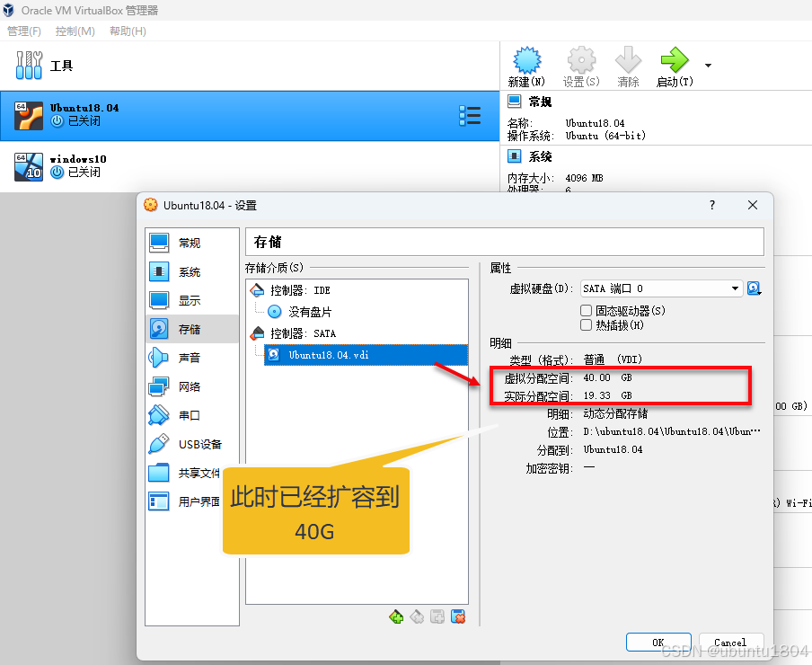Viewport: 812px width, 665px height.
Task: Click the remove controller icon
Action: [x=417, y=616]
